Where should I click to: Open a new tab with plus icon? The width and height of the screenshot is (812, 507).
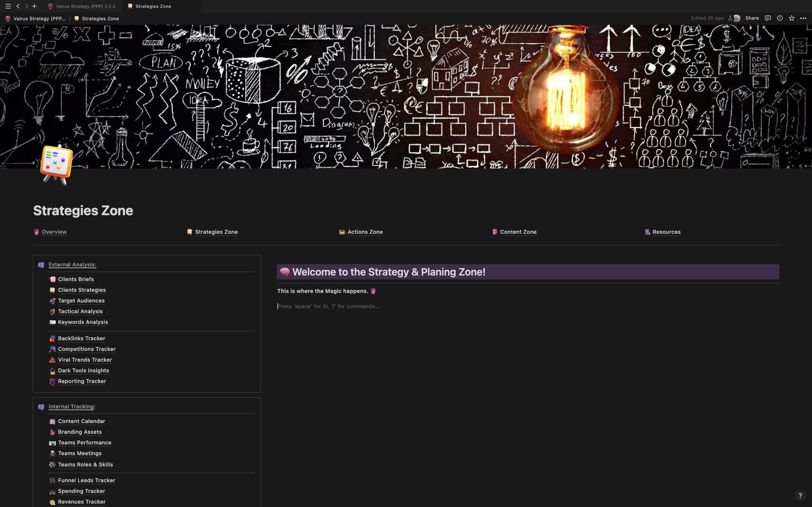tap(34, 6)
